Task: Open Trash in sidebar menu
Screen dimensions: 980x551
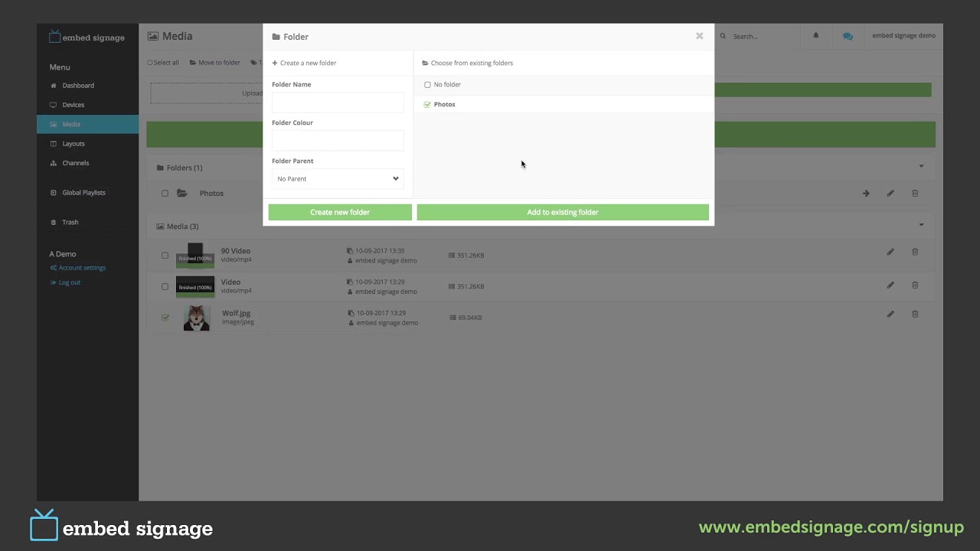Action: tap(70, 222)
